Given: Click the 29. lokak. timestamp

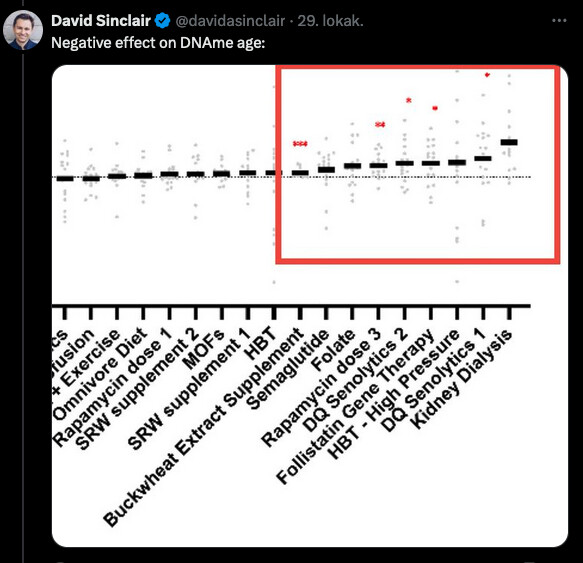Looking at the screenshot, I should pyautogui.click(x=330, y=21).
